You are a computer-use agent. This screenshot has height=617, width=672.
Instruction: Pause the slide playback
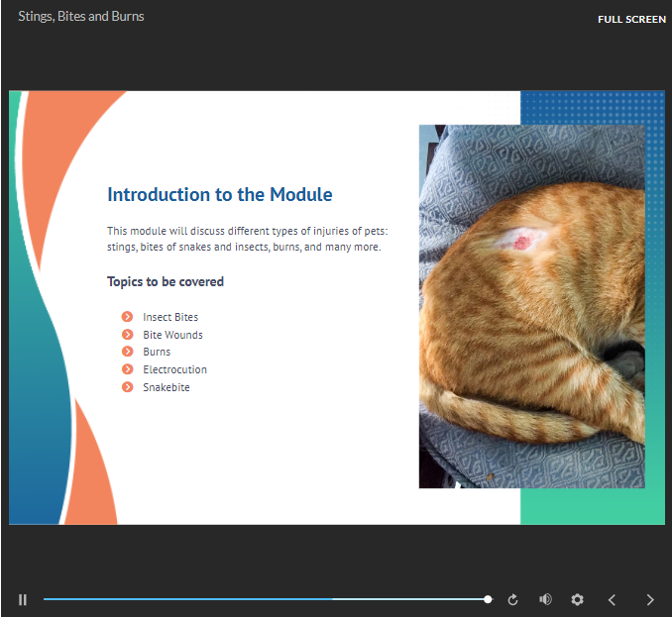point(23,599)
